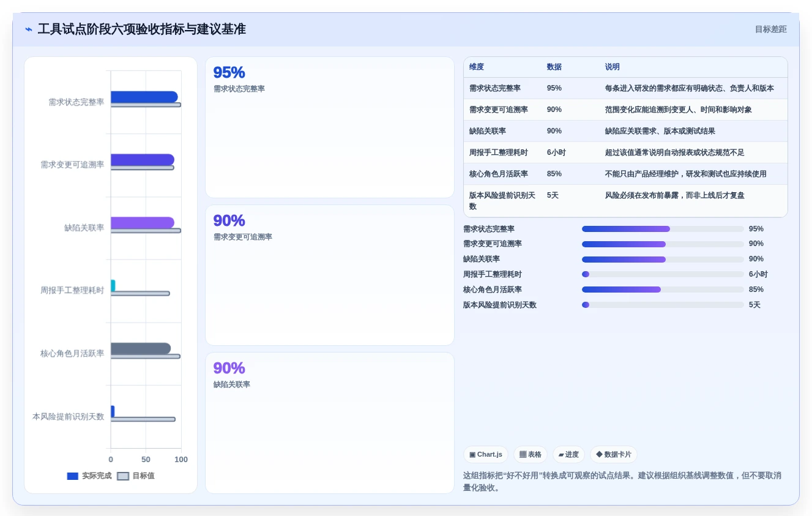Image resolution: width=812 pixels, height=516 pixels.
Task: Click the description 缺陷应关联需求、版本或测试结果
Action: [x=660, y=131]
